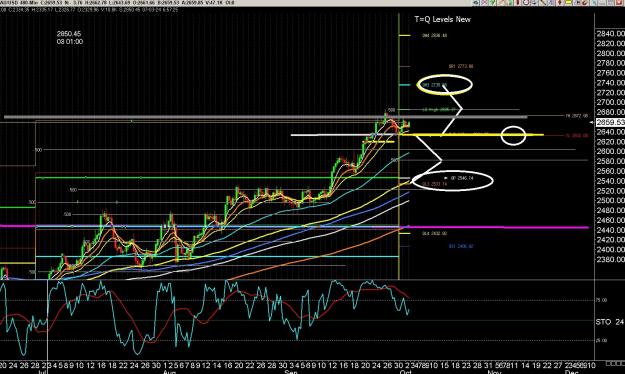The width and height of the screenshot is (625, 374).
Task: Click the 75.00 stochastic scale label
Action: 601,300
